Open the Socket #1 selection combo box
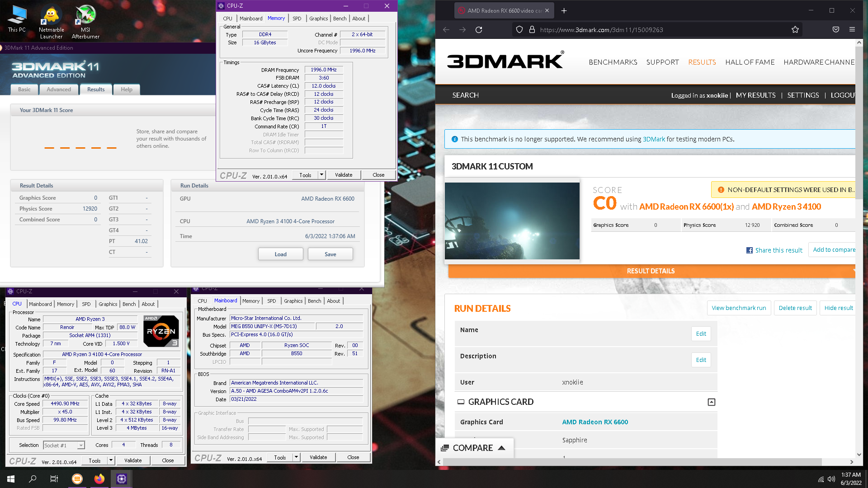The height and width of the screenshot is (488, 868). tap(64, 445)
